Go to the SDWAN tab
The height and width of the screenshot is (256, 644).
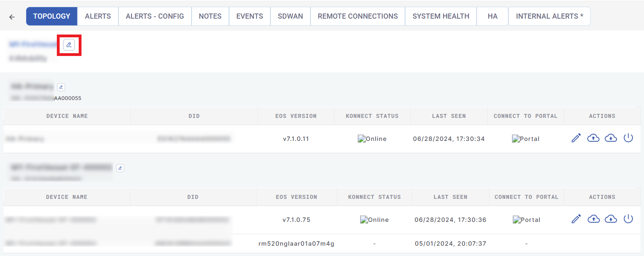[x=290, y=16]
